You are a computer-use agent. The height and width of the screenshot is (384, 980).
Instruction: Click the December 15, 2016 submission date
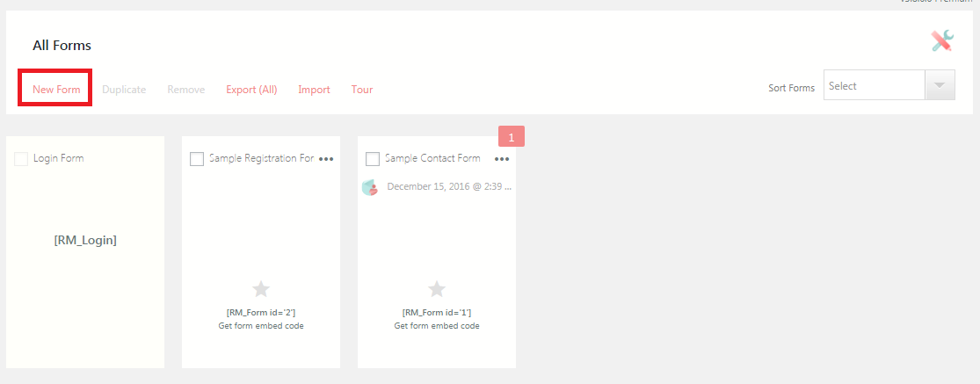[x=449, y=186]
